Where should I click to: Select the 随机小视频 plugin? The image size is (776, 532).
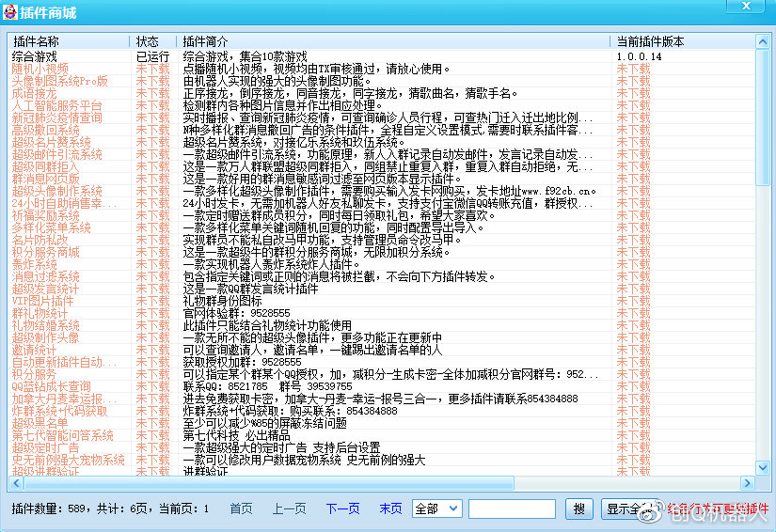(40, 69)
